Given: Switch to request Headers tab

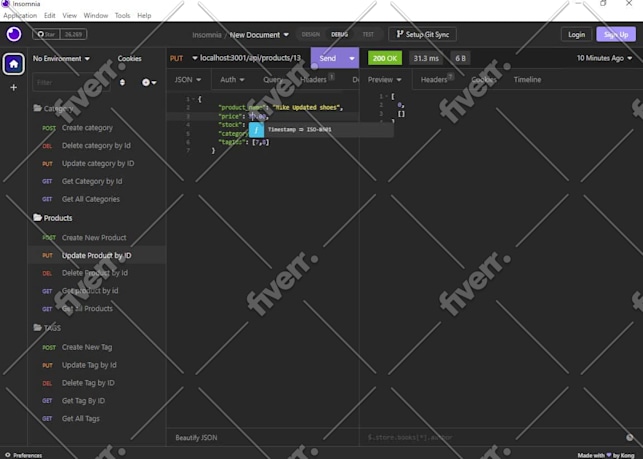Looking at the screenshot, I should click(x=316, y=80).
